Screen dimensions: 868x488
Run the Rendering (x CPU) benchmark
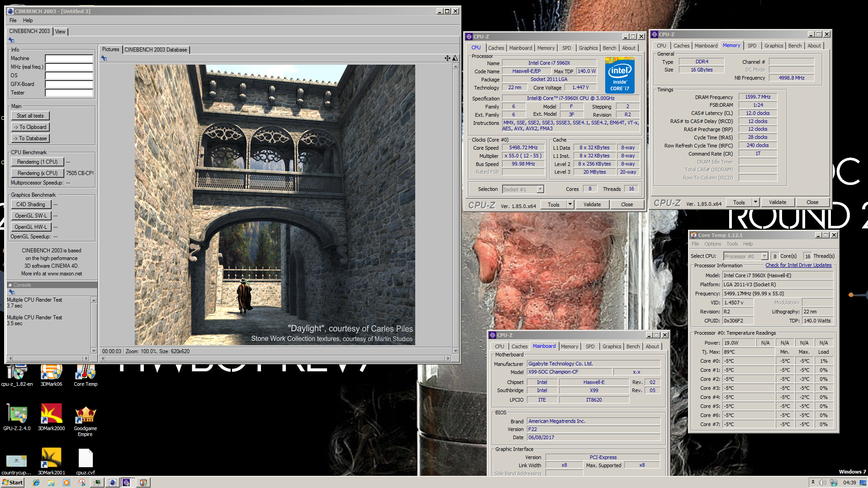click(37, 173)
